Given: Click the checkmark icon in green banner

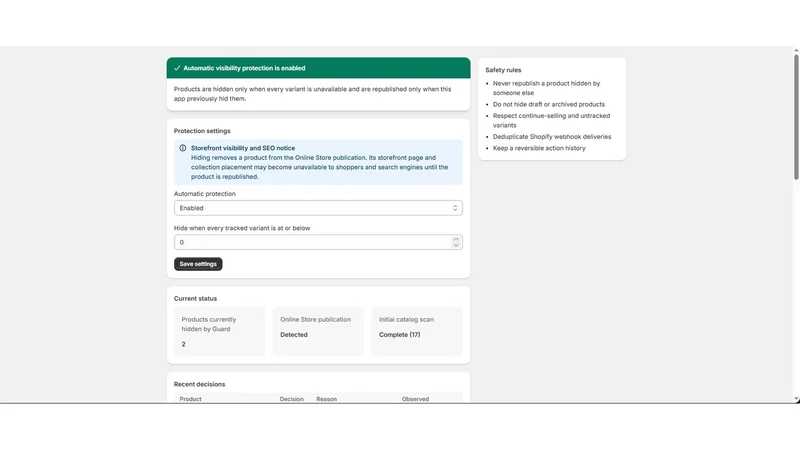Looking at the screenshot, I should click(x=177, y=68).
